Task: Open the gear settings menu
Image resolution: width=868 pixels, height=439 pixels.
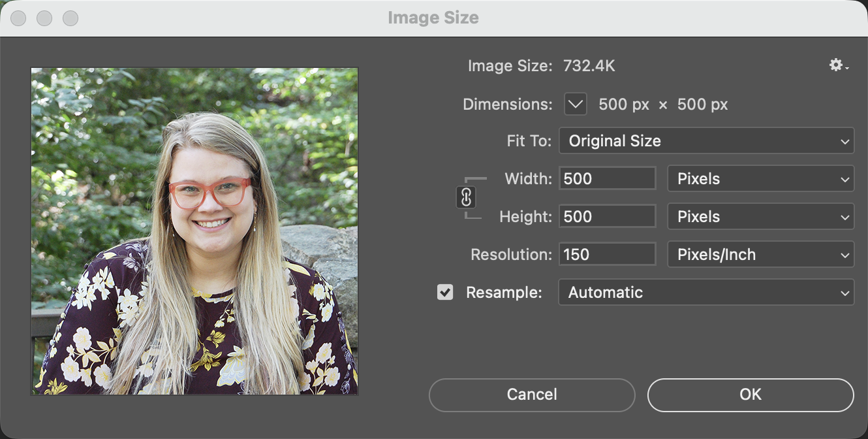Action: click(839, 65)
